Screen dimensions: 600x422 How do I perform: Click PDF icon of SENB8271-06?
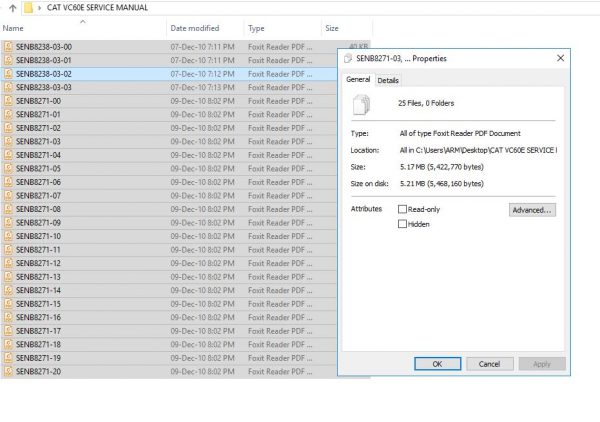8,182
